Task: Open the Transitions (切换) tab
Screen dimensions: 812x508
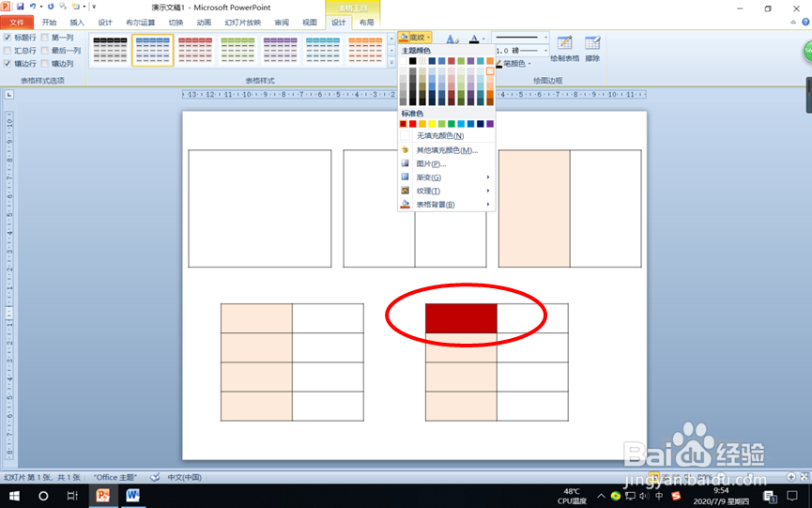Action: pos(176,23)
